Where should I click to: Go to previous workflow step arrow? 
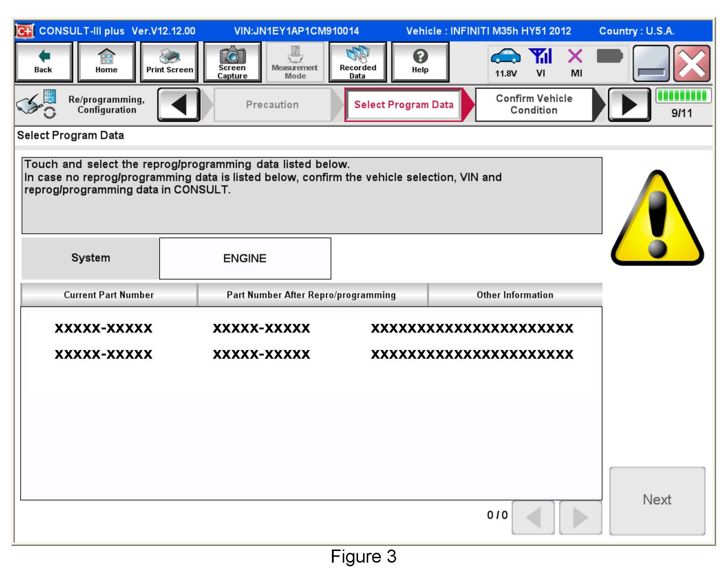tap(179, 104)
